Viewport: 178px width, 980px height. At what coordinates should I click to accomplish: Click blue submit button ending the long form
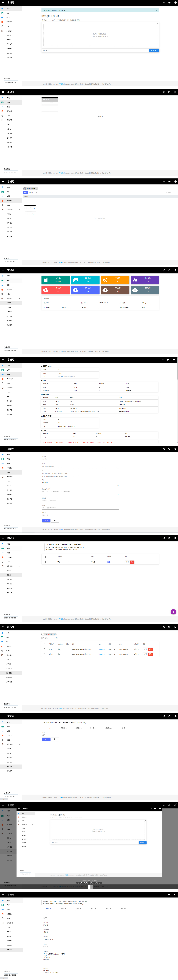pyautogui.click(x=46, y=520)
